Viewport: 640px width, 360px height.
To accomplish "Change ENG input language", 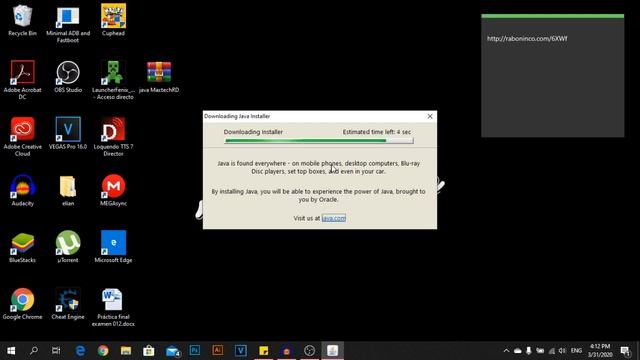I will [x=576, y=351].
